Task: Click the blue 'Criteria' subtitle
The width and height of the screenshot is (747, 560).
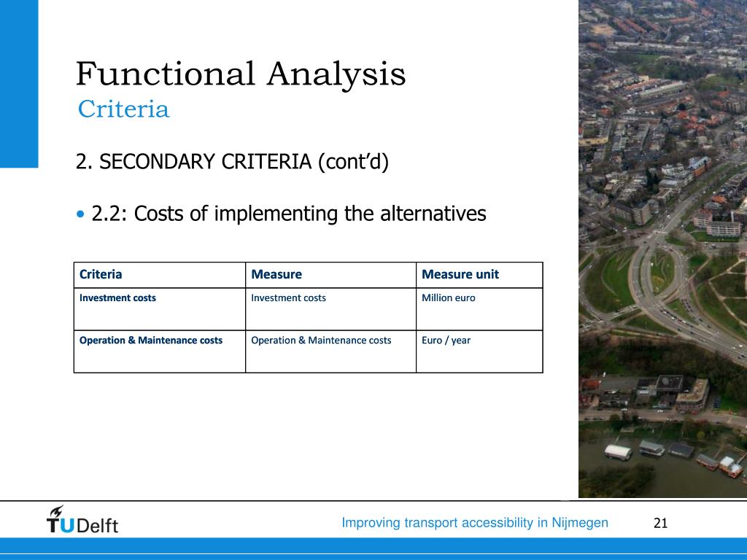Action: (x=123, y=109)
